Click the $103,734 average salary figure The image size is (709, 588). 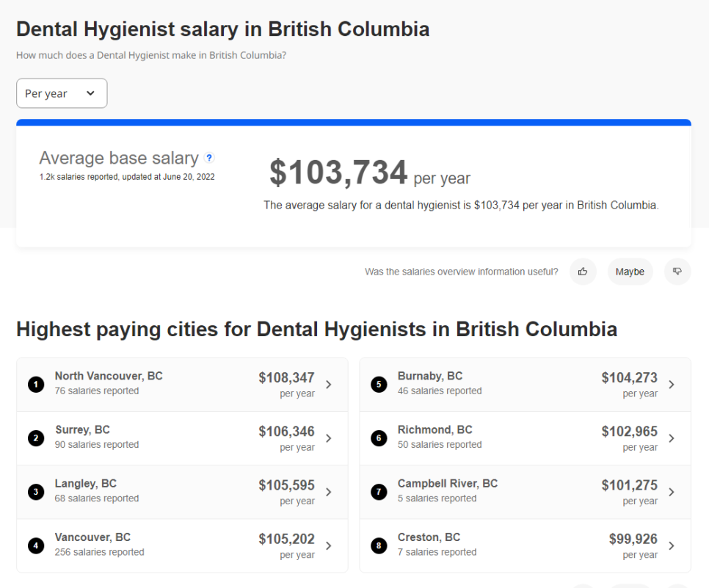(338, 173)
